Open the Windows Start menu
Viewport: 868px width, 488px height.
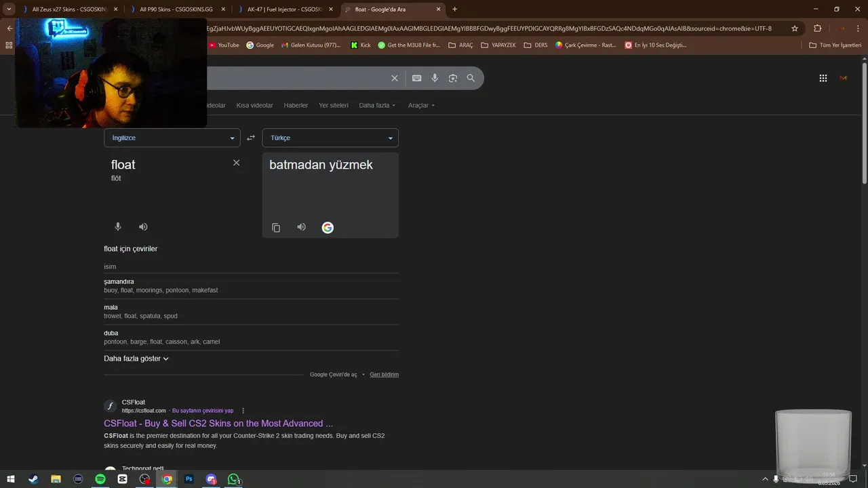click(11, 479)
